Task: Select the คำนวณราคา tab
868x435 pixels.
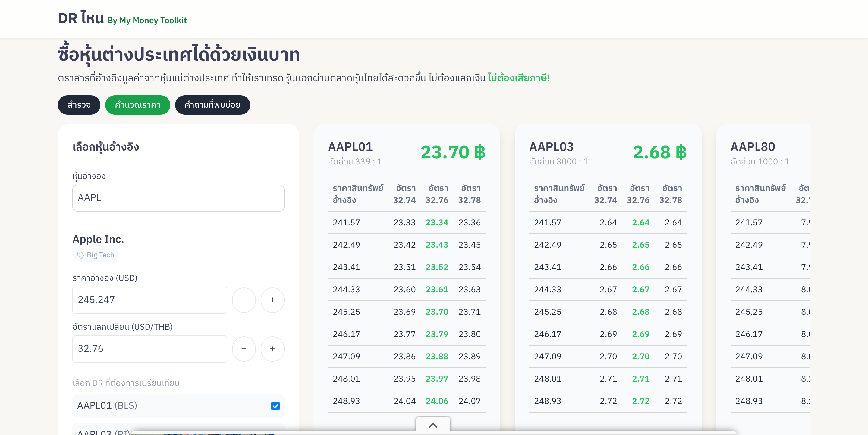Action: [x=137, y=105]
